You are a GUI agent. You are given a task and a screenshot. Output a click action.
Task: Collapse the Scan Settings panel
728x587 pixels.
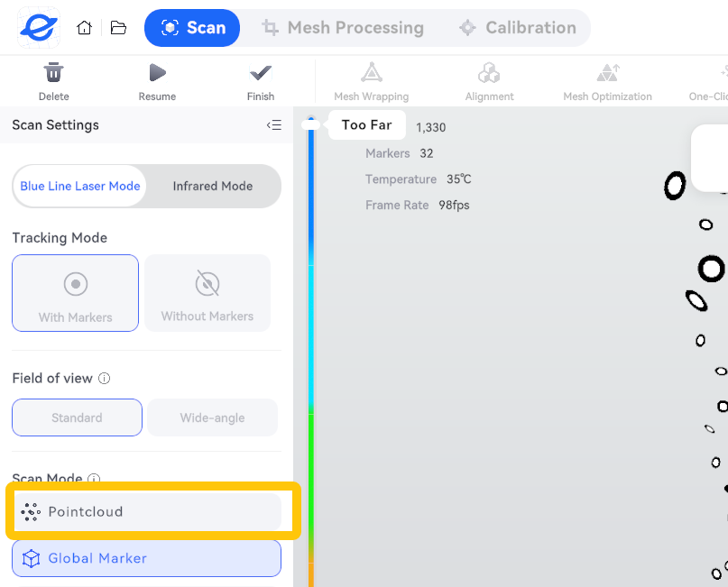tap(274, 124)
